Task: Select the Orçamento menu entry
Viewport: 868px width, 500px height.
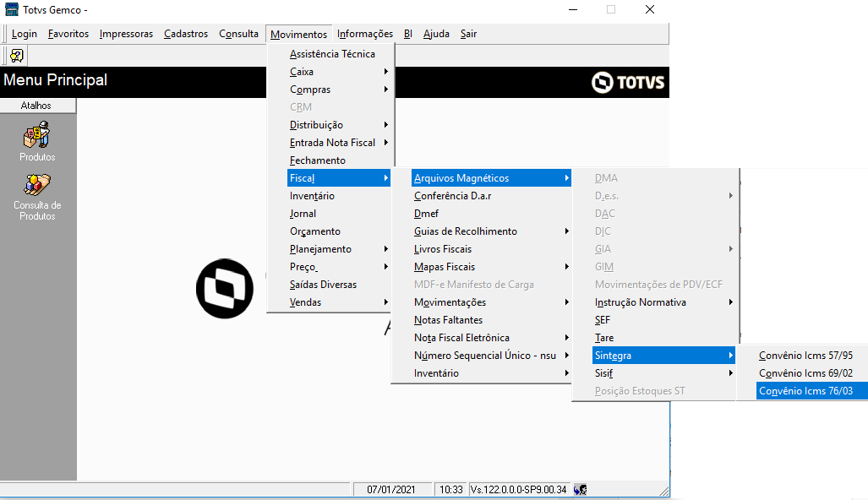Action: pos(339,231)
